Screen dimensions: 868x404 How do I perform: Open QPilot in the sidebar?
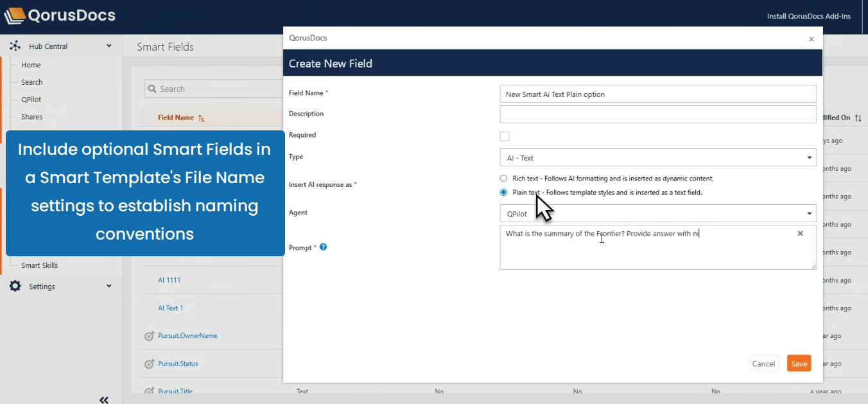point(31,100)
